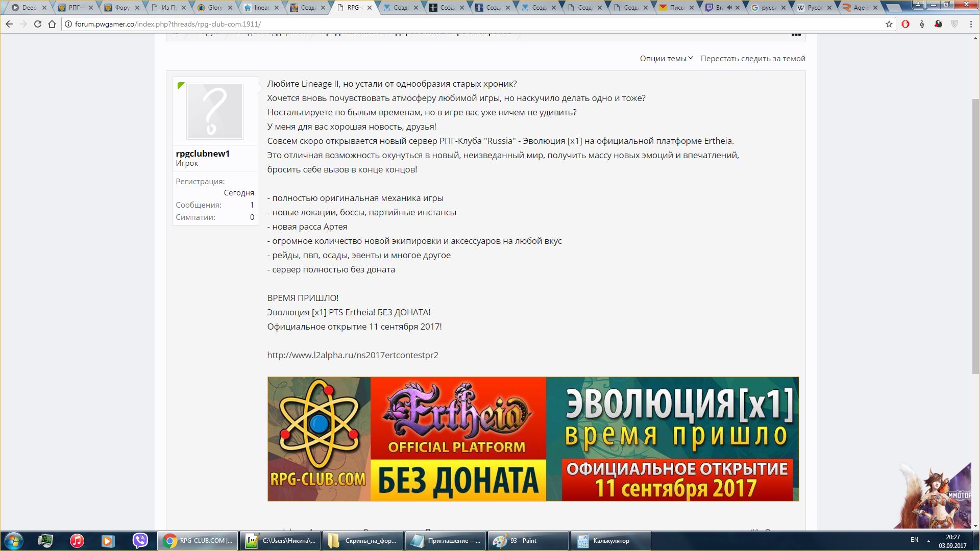The width and height of the screenshot is (980, 551).
Task: Switch to the Age tab
Action: click(860, 8)
